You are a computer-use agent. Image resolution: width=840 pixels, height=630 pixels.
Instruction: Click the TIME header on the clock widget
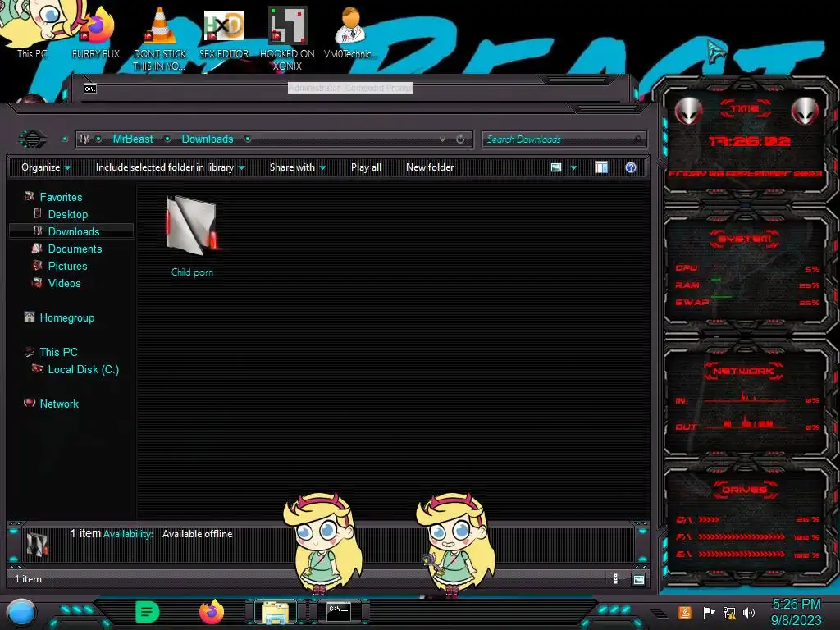pos(745,109)
